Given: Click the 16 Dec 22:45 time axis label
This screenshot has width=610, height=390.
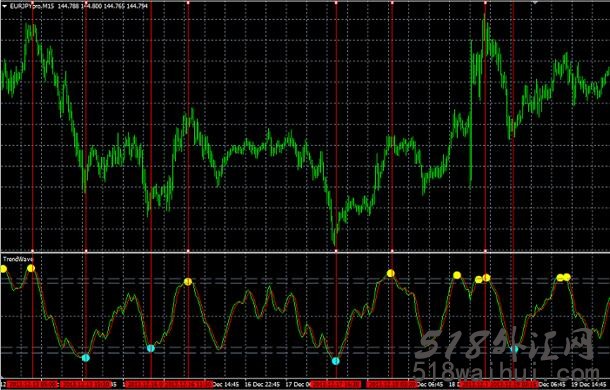Looking at the screenshot, I should coord(263,385).
